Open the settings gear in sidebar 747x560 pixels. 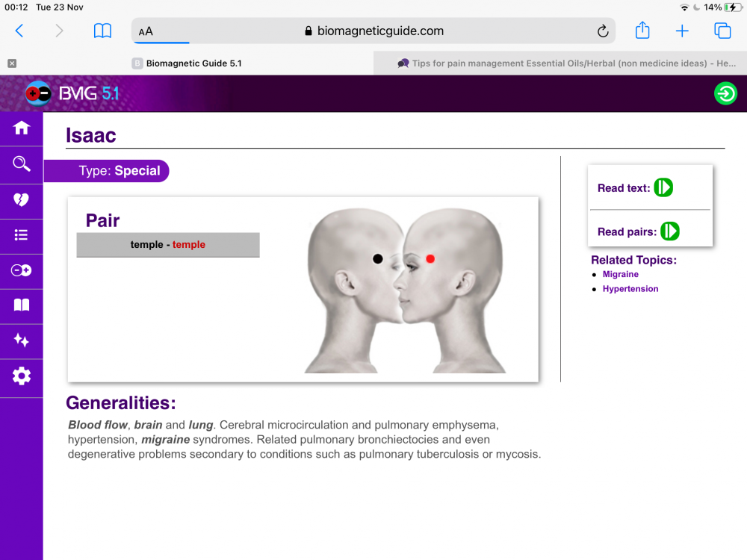click(x=21, y=376)
